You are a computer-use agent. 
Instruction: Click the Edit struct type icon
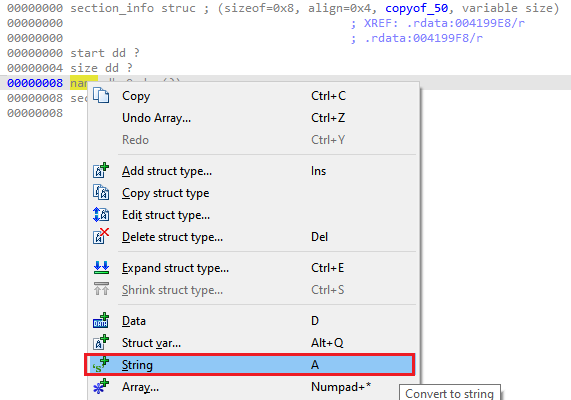[x=101, y=215]
